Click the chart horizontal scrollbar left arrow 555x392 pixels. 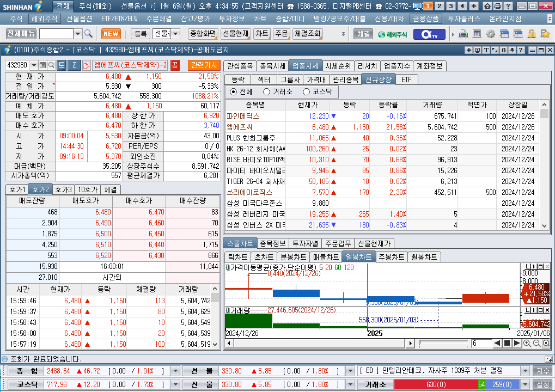[229, 343]
